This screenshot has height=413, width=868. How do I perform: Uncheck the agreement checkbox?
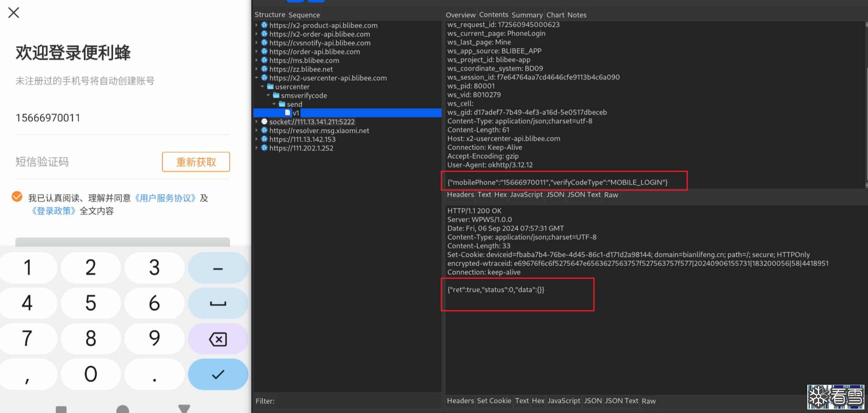point(17,197)
